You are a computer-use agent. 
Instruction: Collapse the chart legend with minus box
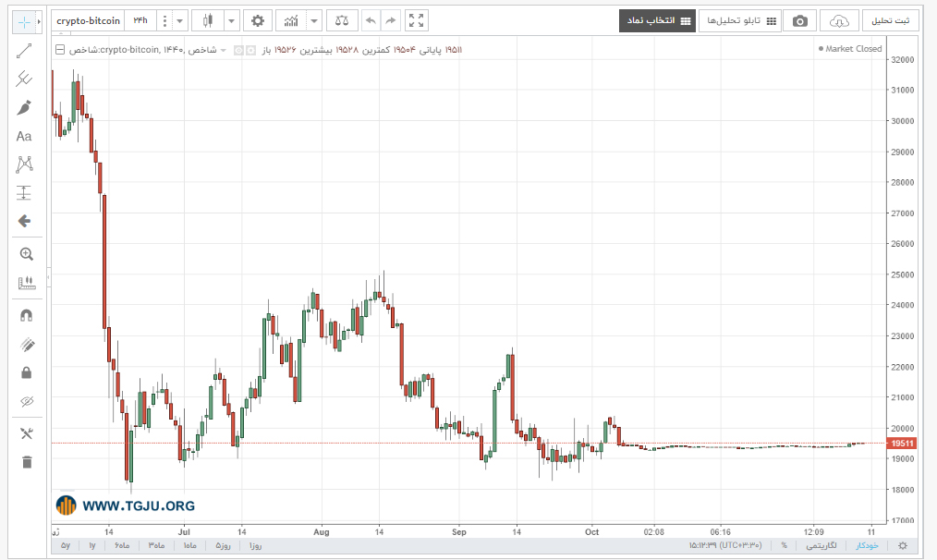tap(60, 50)
